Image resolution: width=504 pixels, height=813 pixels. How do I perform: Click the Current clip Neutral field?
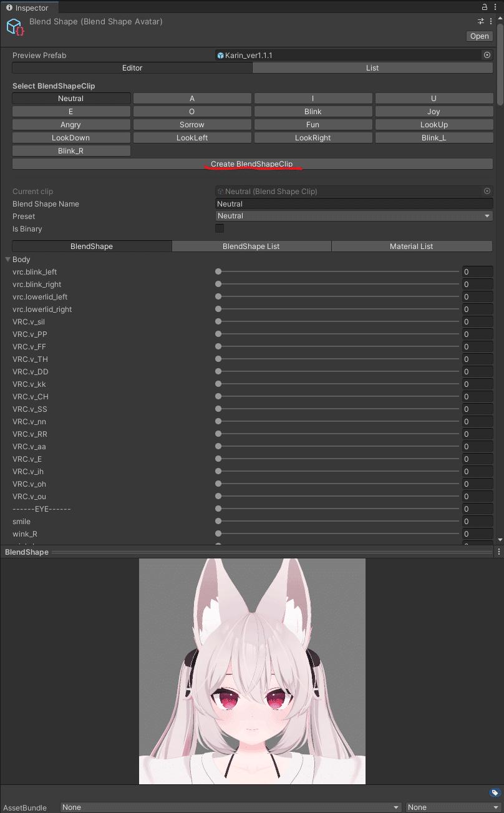click(x=354, y=192)
